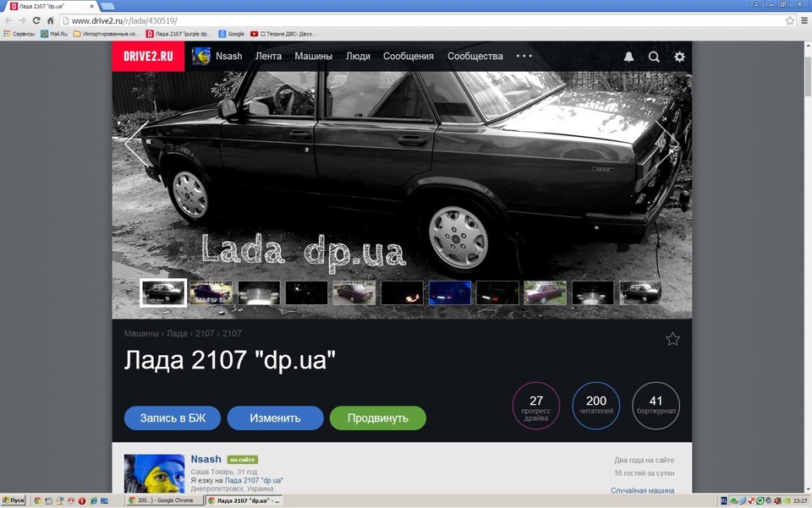Image resolution: width=812 pixels, height=508 pixels.
Task: Select the second thumbnail with purple car
Action: [x=211, y=292]
